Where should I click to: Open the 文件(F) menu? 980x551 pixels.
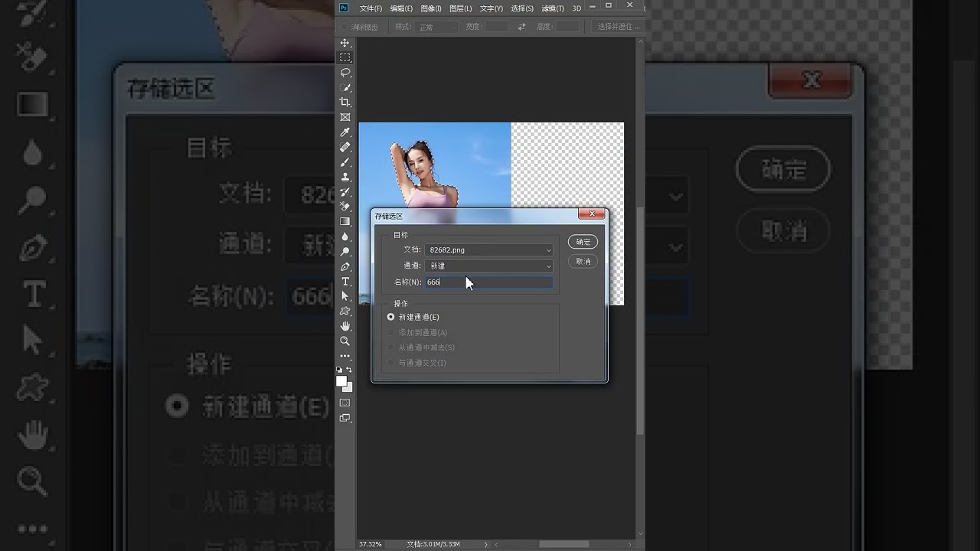coord(371,8)
